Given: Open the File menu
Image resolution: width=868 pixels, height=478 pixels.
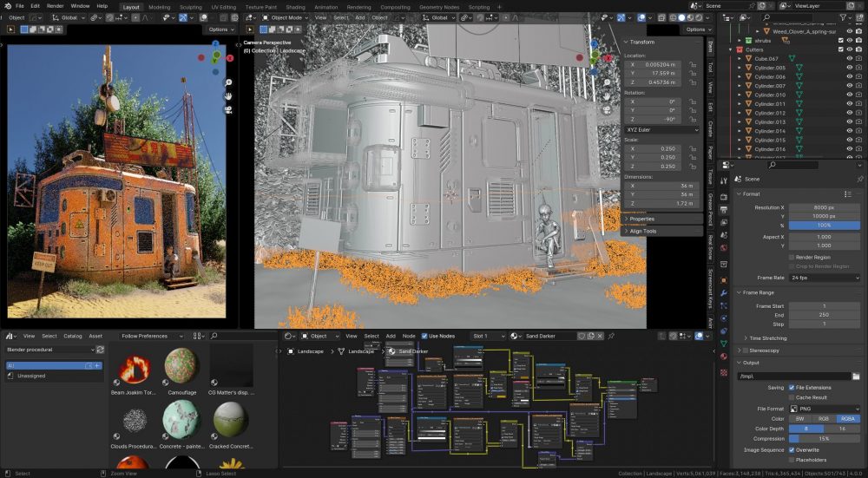Looking at the screenshot, I should point(20,6).
